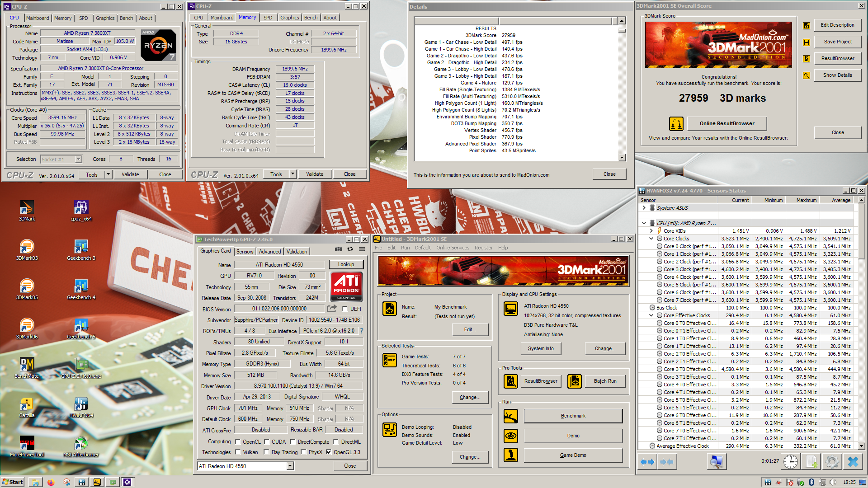Toggle the CUDA checkbox

[267, 442]
